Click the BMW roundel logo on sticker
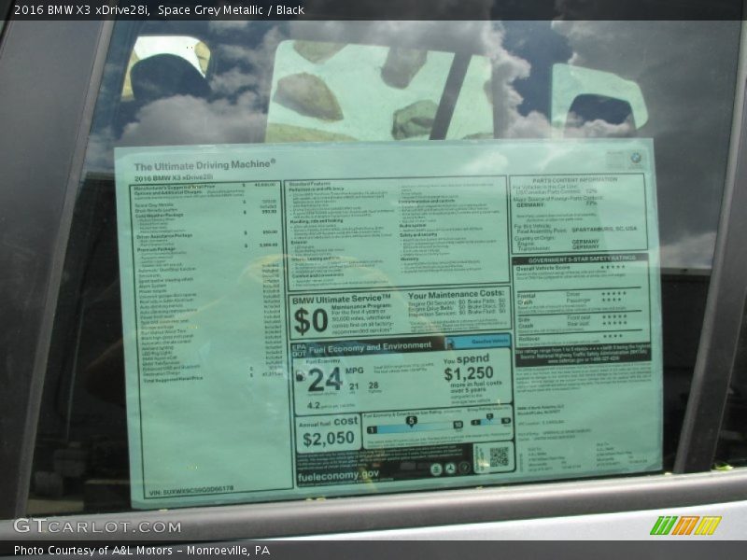This screenshot has height=560, width=747. pyautogui.click(x=637, y=160)
